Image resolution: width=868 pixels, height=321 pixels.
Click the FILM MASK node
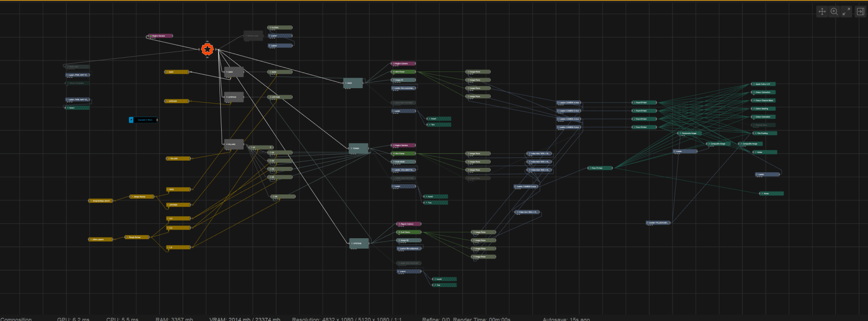tap(403, 162)
